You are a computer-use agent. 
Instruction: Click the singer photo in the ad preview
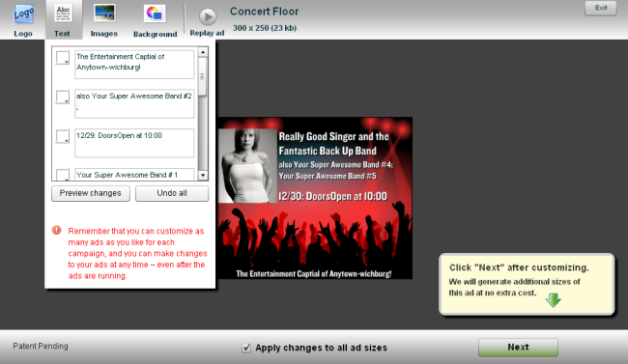[247, 165]
